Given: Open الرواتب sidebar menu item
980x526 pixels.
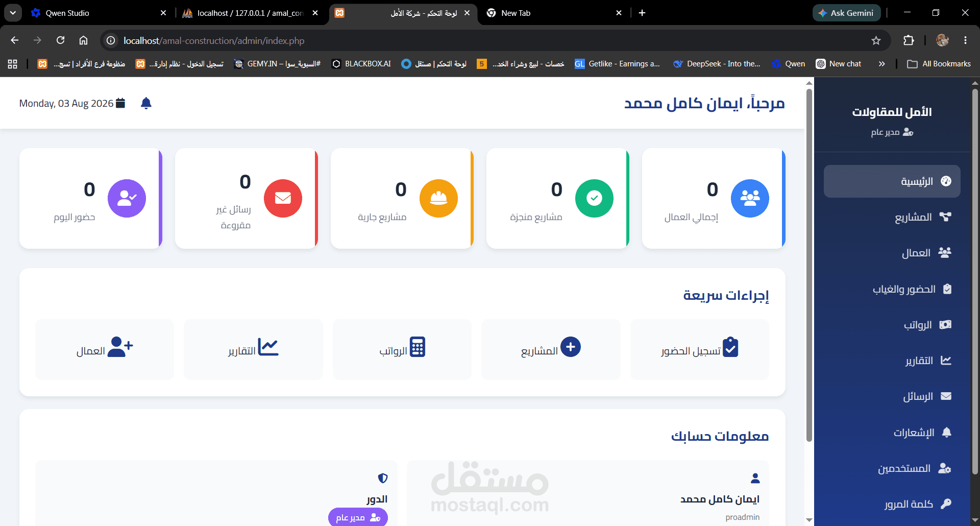Looking at the screenshot, I should [x=892, y=325].
